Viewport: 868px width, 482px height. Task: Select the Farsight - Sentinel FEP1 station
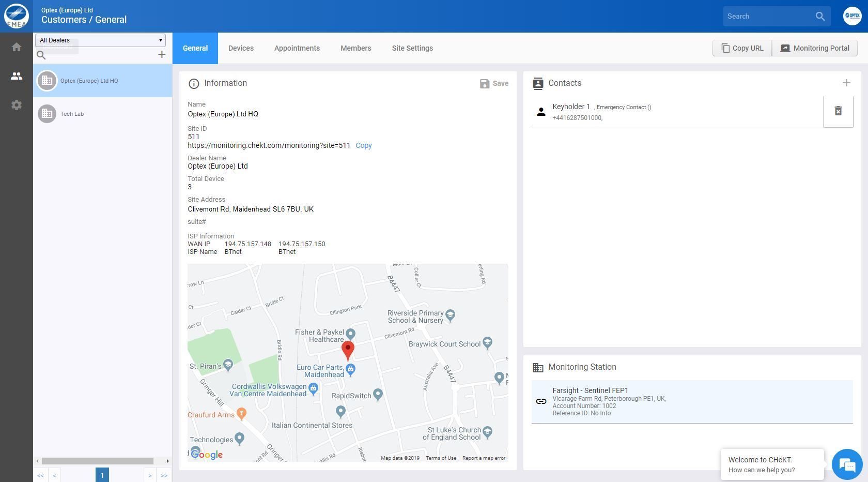click(692, 401)
